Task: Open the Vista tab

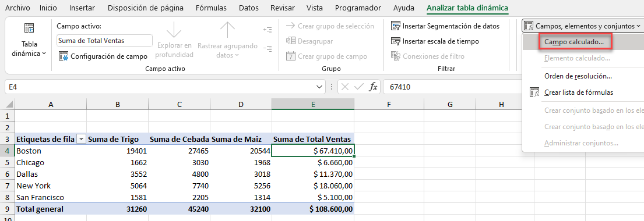Action: [315, 8]
